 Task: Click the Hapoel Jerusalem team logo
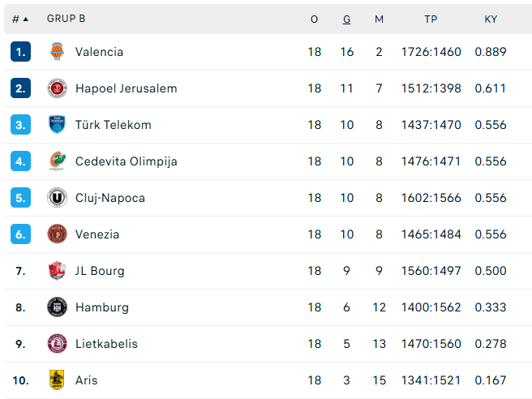(x=57, y=88)
